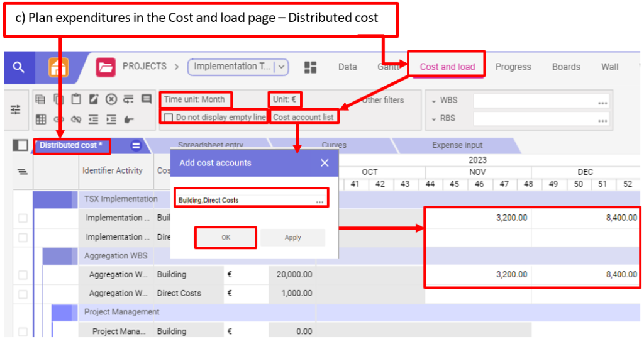Open the dashboard grid icon beside project selector

click(x=310, y=67)
